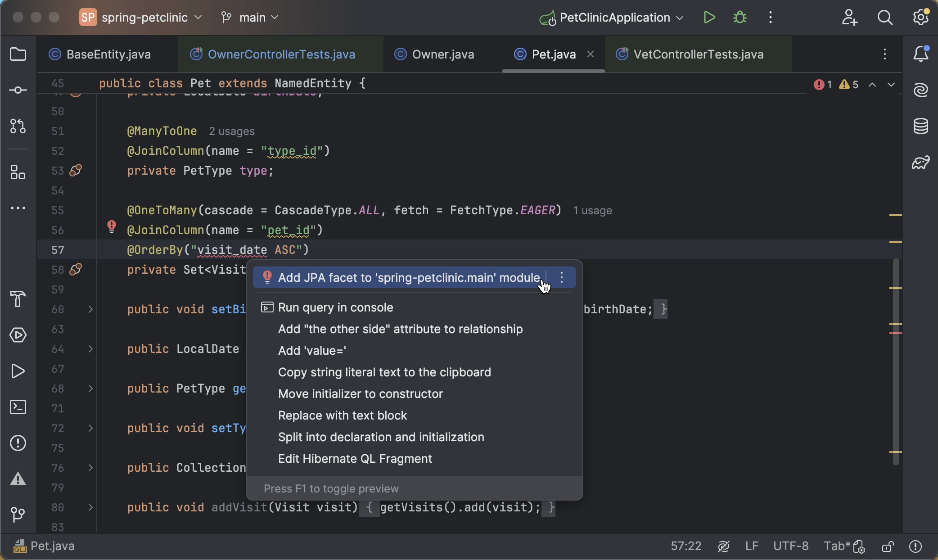This screenshot has width=938, height=560.
Task: Open the Problems tool window
Action: click(18, 443)
